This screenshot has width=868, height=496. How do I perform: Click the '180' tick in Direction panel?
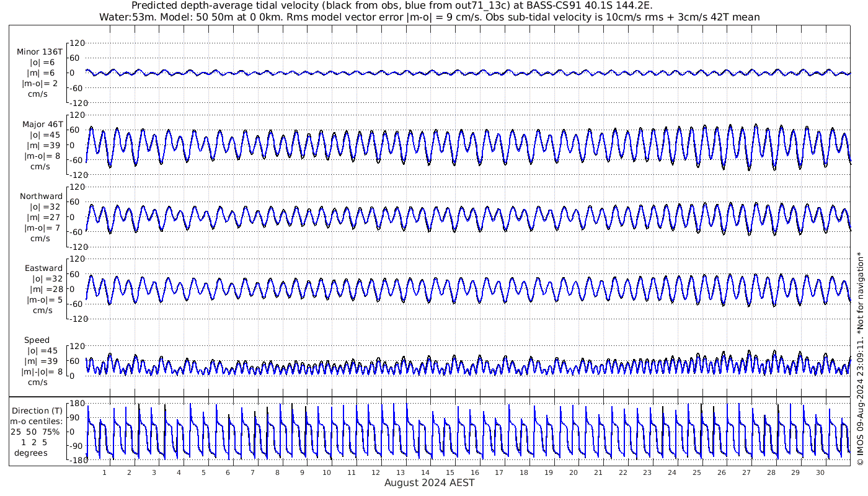pos(76,404)
